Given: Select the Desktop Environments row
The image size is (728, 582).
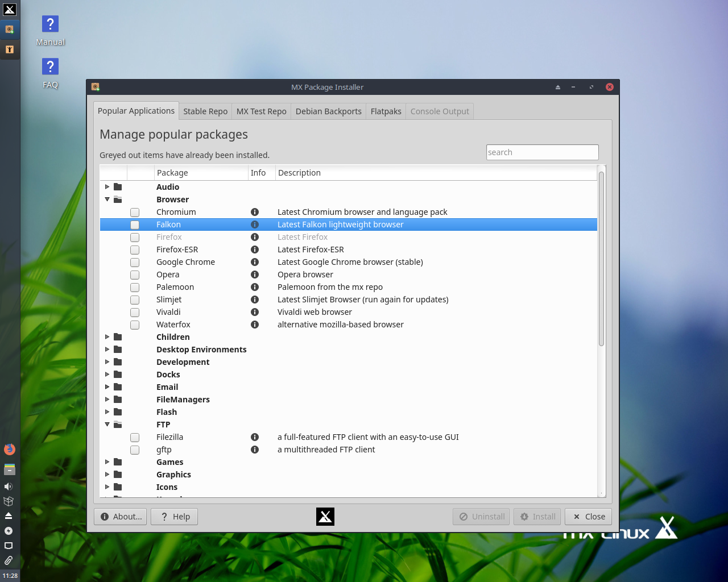Looking at the screenshot, I should (349, 350).
